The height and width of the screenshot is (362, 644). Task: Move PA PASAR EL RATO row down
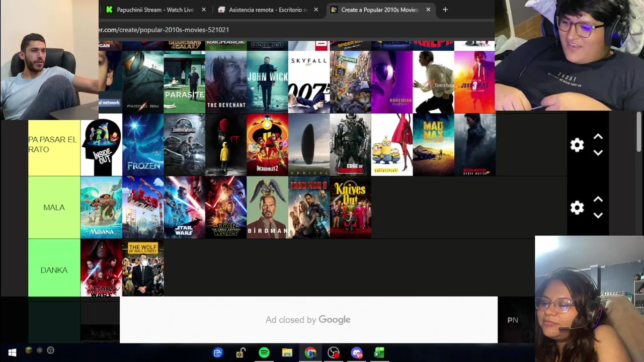pos(598,153)
